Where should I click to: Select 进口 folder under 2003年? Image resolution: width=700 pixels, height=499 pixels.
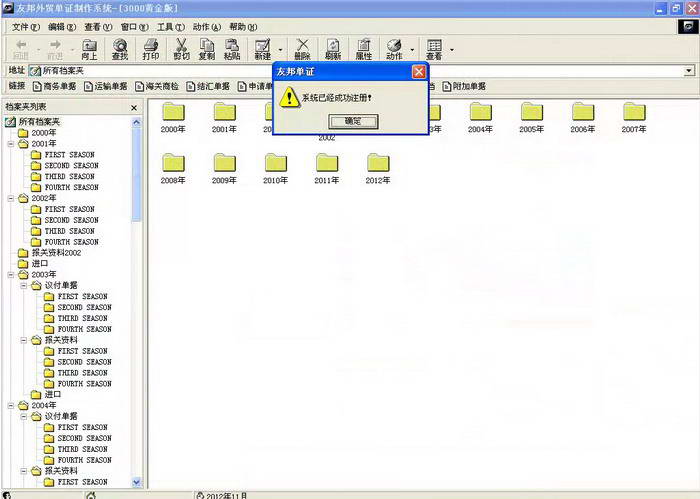click(46, 395)
